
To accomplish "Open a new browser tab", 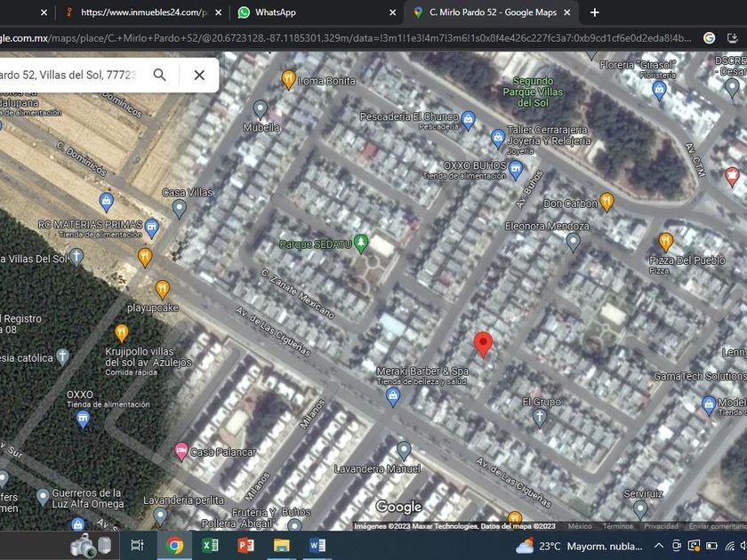I will click(595, 12).
